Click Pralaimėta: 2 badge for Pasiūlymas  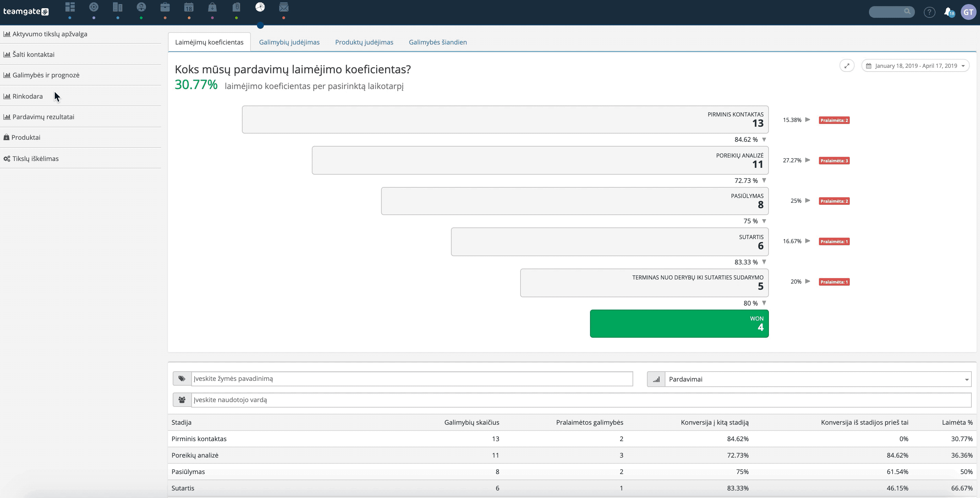coord(834,201)
